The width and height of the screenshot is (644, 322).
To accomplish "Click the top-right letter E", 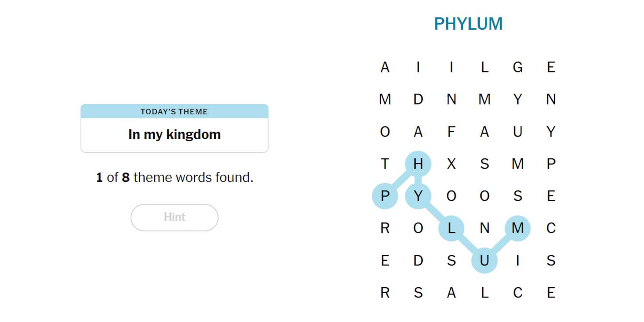I will 551,68.
